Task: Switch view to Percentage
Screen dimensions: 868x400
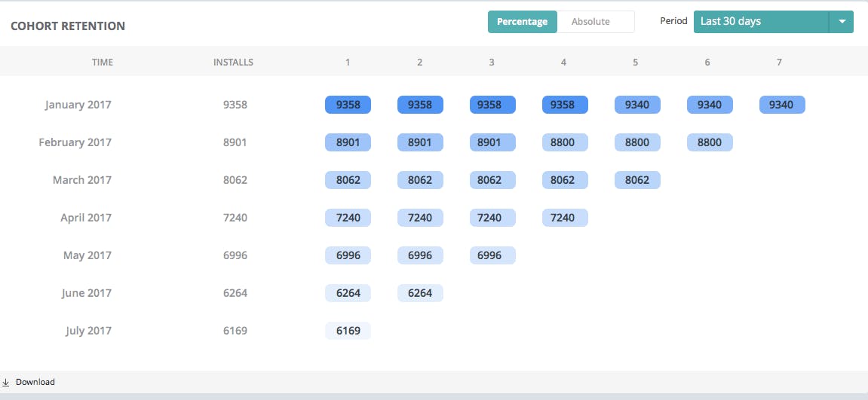Action: [522, 22]
